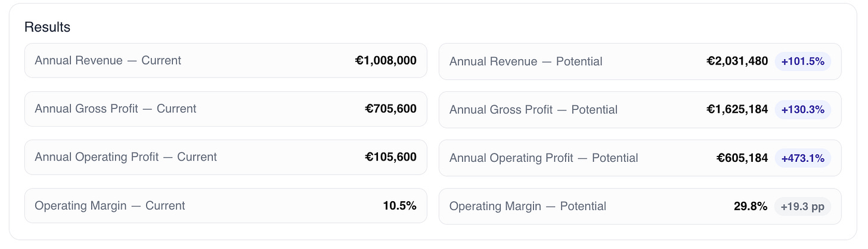
Task: Click the +101.5% revenue change badge
Action: (802, 62)
